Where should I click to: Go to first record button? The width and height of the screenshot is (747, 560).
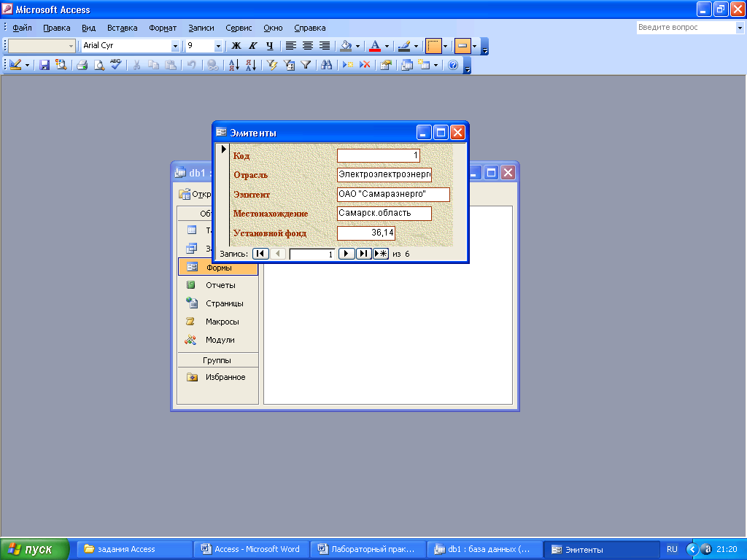coord(260,254)
